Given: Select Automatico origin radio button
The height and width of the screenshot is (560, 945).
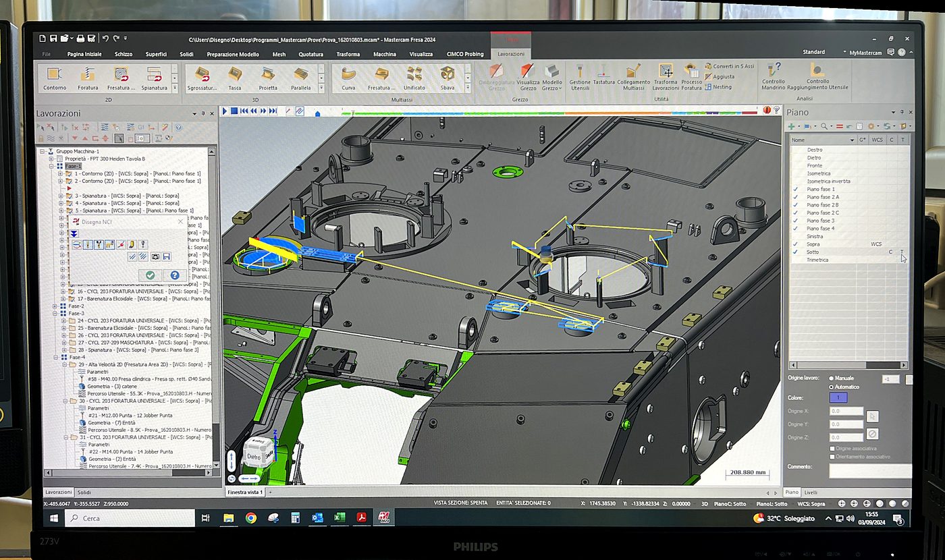Looking at the screenshot, I should click(x=831, y=387).
